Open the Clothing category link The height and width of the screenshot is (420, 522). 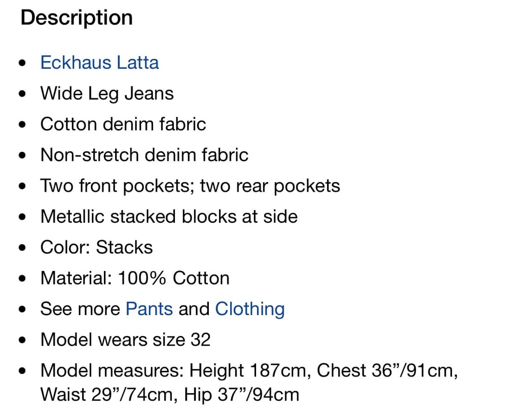pos(250,309)
